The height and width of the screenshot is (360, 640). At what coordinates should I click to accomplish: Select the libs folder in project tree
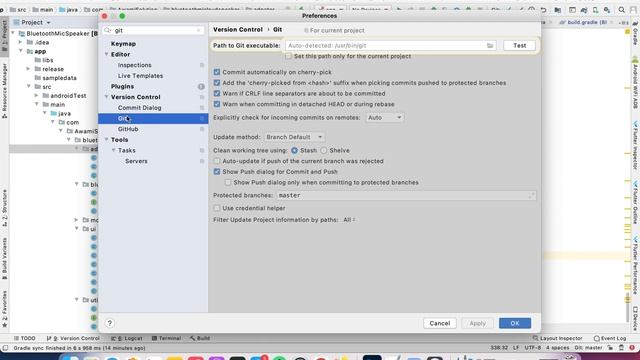[x=47, y=60]
